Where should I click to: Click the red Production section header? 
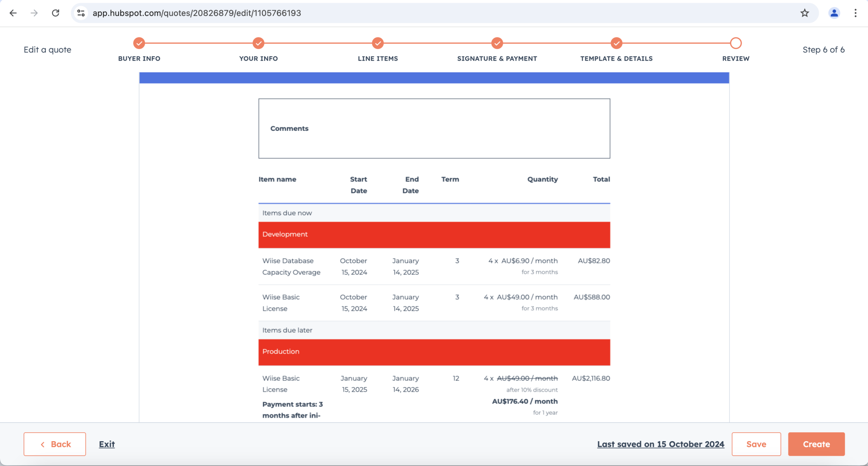434,352
